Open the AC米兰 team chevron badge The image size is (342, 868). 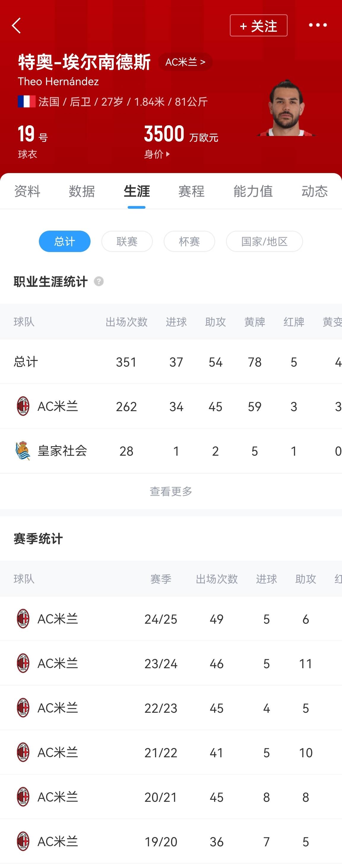pos(185,62)
